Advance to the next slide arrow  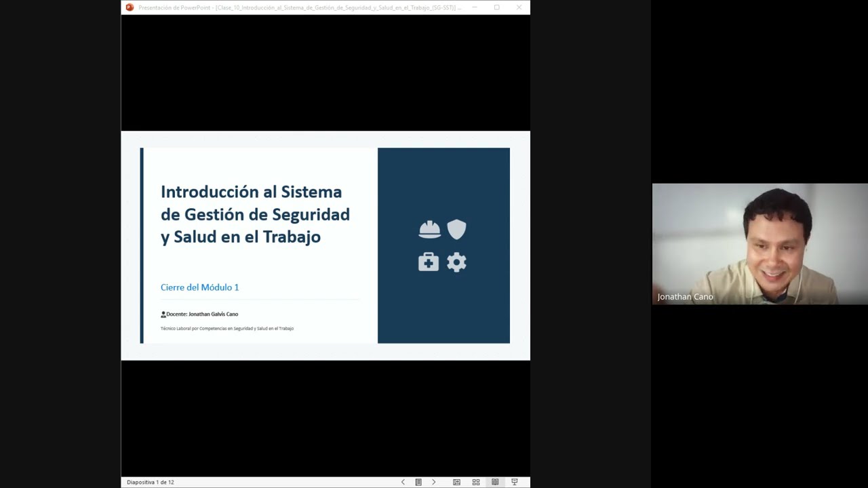(x=434, y=482)
